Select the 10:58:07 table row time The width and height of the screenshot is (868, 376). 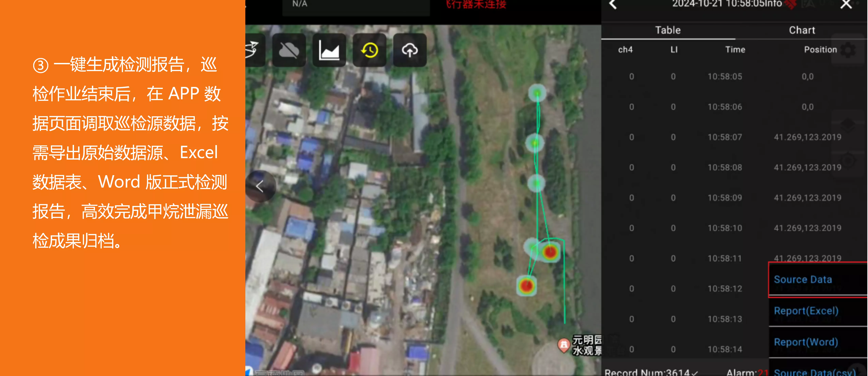[x=725, y=137]
